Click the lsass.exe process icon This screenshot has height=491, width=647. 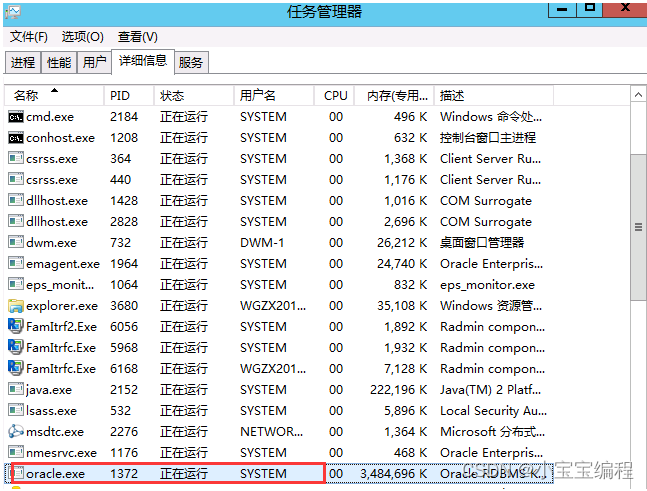pos(16,411)
